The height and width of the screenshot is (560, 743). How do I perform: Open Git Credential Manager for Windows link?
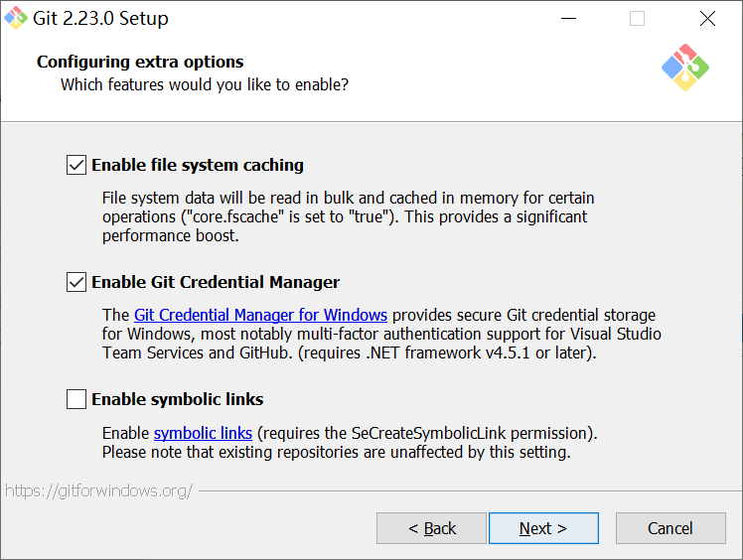pos(260,315)
